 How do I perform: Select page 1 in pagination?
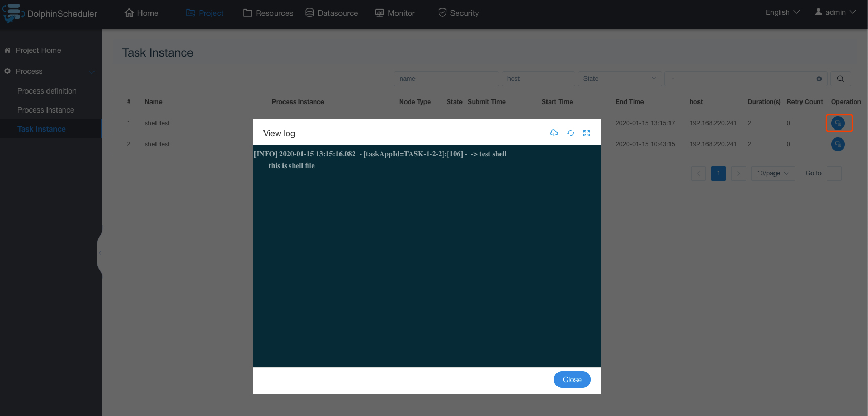click(x=719, y=173)
